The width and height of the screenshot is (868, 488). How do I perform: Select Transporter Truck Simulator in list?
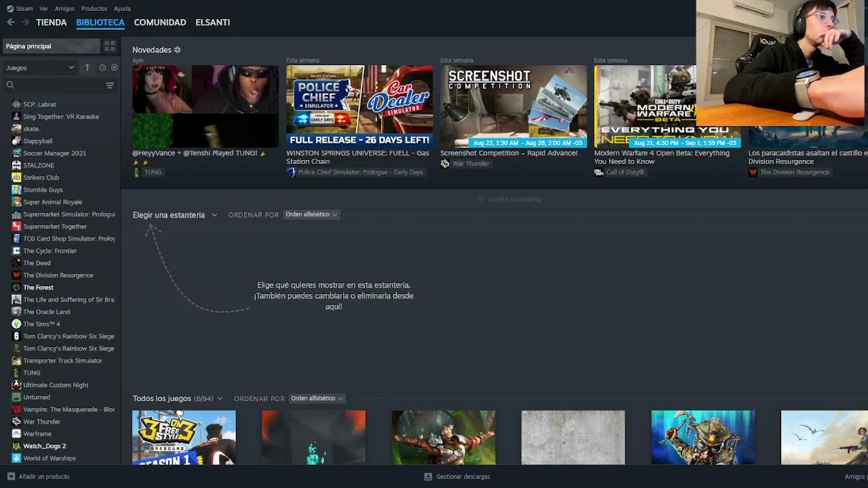click(62, 361)
